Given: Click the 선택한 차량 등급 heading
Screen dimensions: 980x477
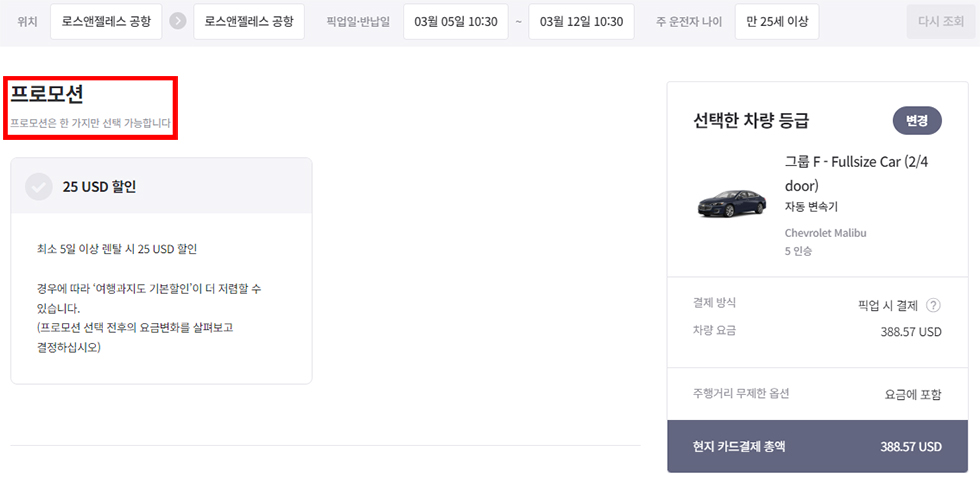Looking at the screenshot, I should [x=751, y=121].
